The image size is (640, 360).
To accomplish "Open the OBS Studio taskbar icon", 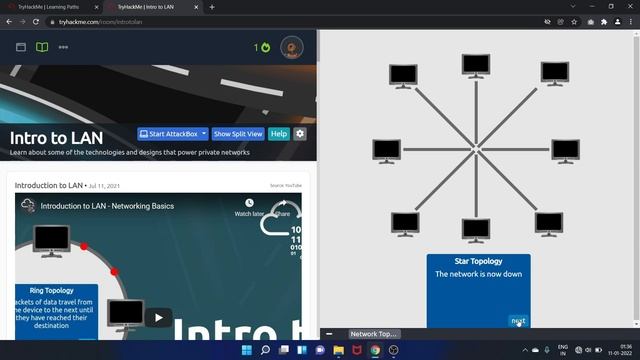I will 393,350.
